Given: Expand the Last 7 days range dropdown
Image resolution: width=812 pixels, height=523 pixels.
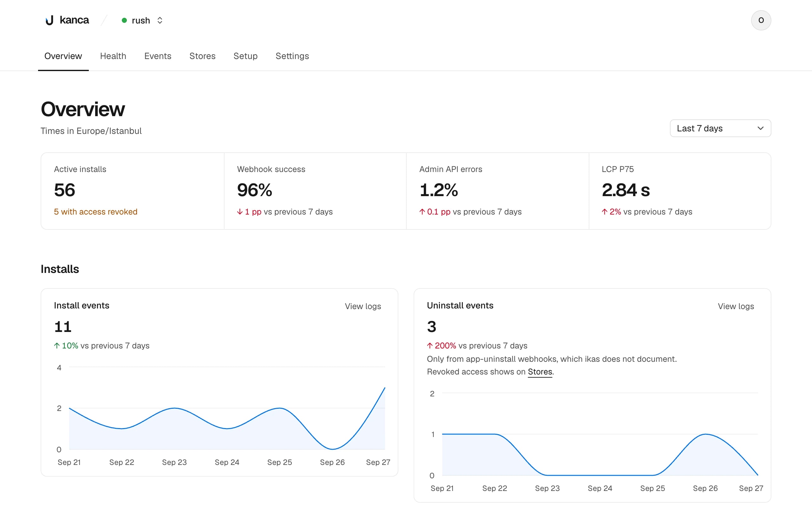Looking at the screenshot, I should coord(720,129).
